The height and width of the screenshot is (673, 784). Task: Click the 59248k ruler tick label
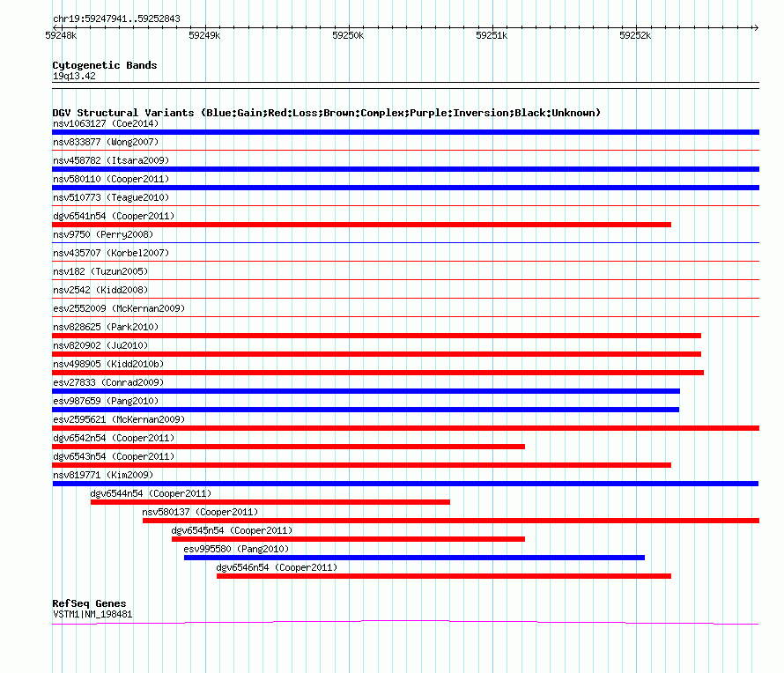[61, 35]
